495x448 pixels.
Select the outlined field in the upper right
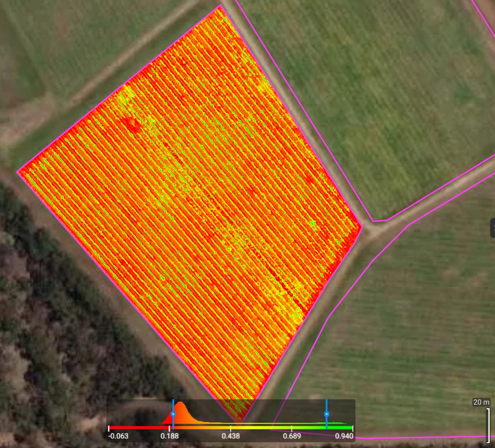(377, 102)
